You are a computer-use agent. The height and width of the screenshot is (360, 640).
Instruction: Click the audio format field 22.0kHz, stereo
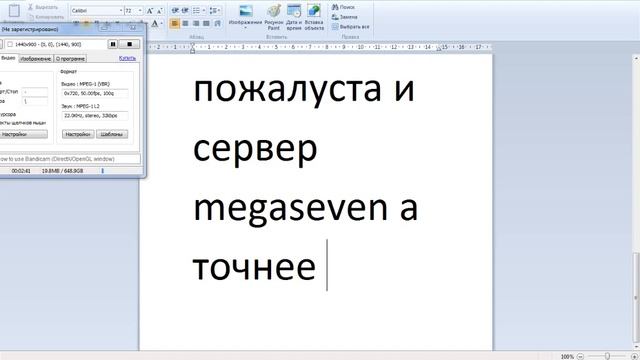click(x=95, y=116)
